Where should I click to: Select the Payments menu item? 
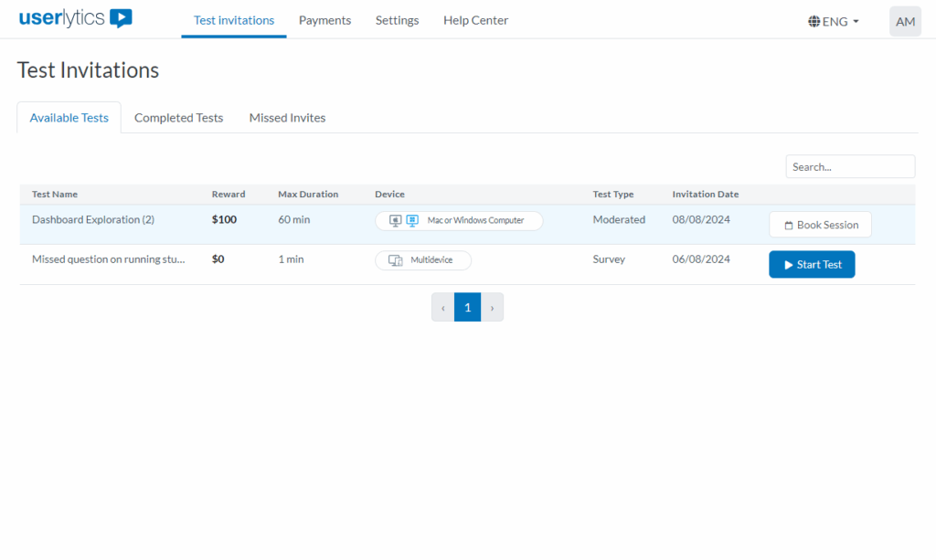coord(324,20)
